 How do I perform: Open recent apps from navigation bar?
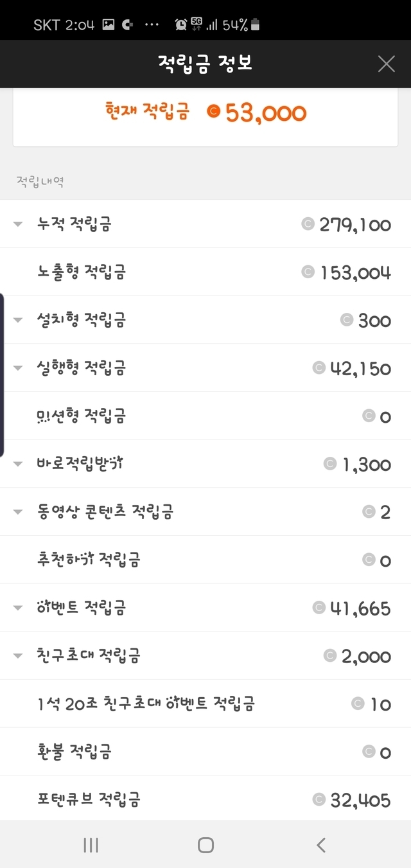(91, 845)
